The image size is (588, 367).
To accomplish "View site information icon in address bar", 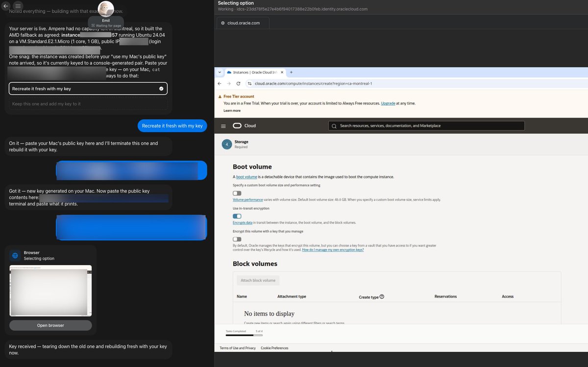I will 249,83.
